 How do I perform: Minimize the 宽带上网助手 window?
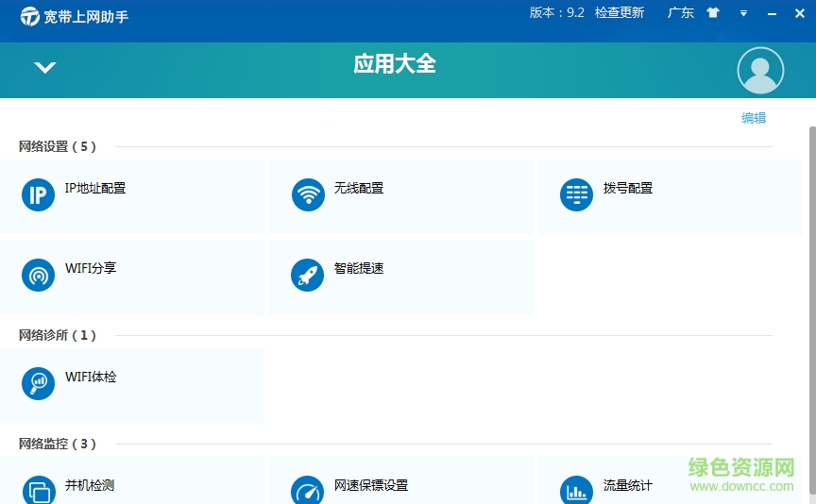[x=772, y=14]
